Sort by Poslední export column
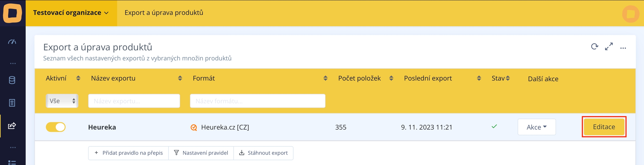Screen dimensions: 644x165 tap(479, 78)
